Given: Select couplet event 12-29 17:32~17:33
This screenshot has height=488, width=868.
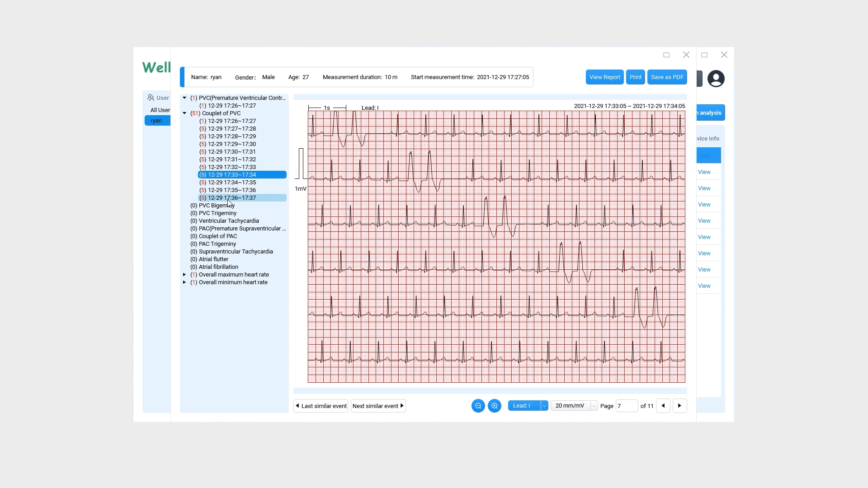Looking at the screenshot, I should (228, 167).
